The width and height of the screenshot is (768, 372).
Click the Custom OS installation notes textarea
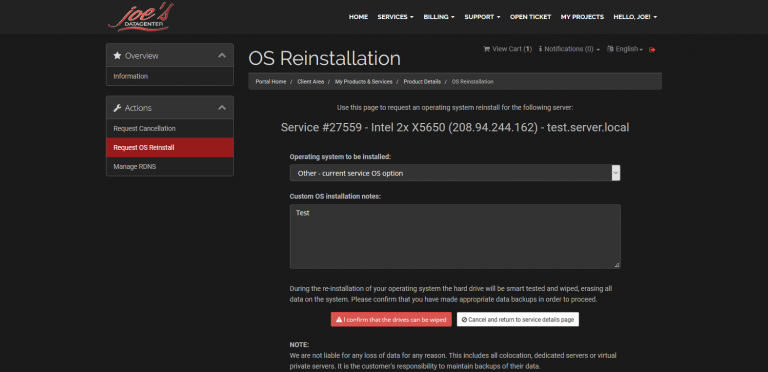coord(455,236)
